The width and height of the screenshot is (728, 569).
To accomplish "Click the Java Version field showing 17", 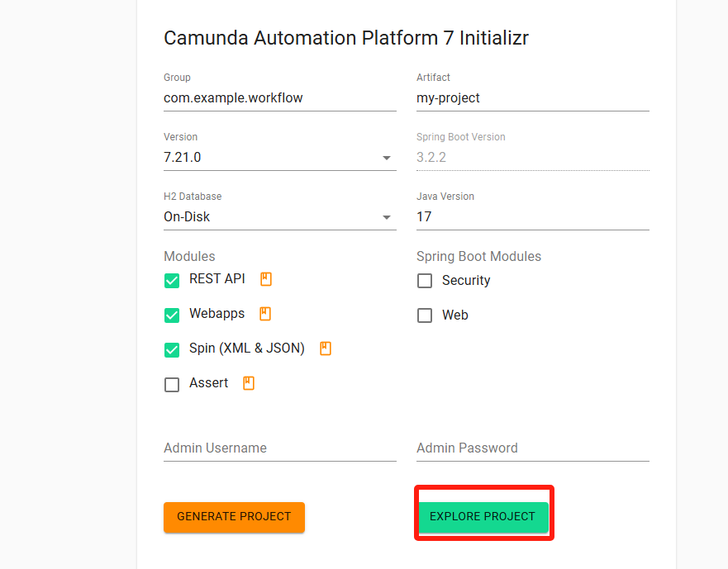I will [532, 217].
